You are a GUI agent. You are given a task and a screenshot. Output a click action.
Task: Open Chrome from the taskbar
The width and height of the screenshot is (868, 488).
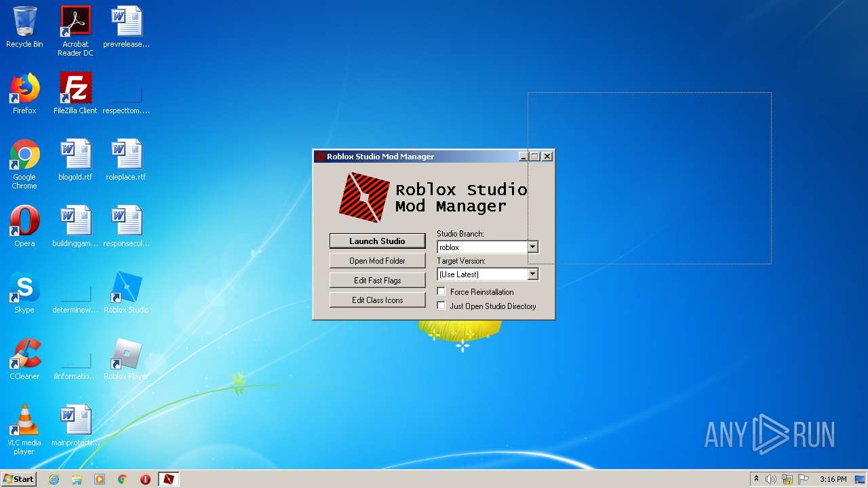(x=123, y=479)
